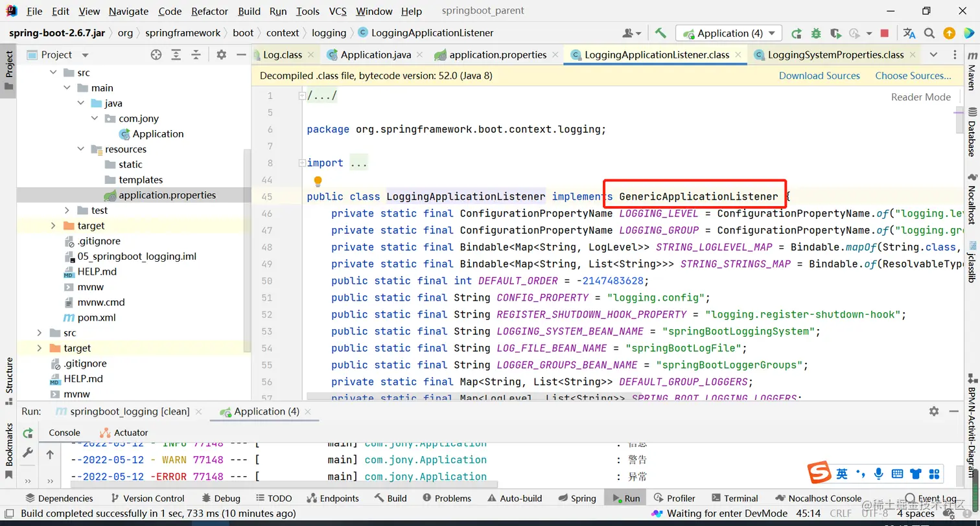Open the Profiler tool window
Viewport: 980px width, 526px height.
pyautogui.click(x=675, y=499)
